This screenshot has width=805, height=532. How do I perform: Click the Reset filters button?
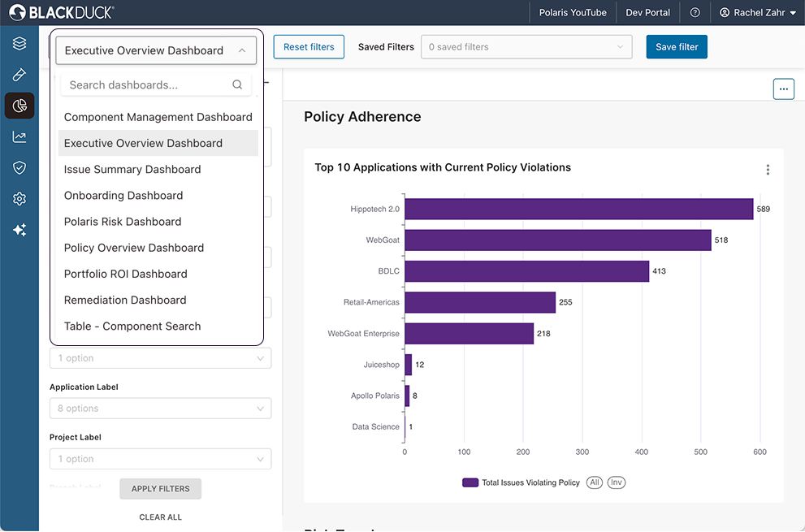coord(309,46)
